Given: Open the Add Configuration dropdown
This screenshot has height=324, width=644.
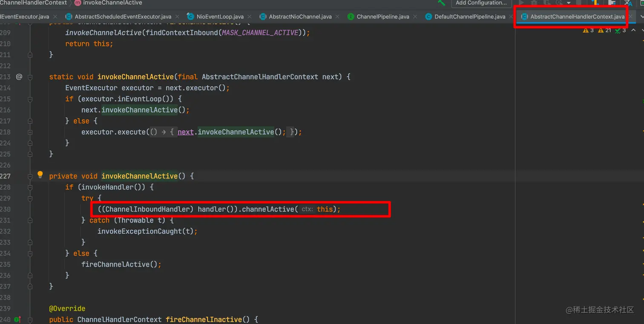Looking at the screenshot, I should click(481, 3).
